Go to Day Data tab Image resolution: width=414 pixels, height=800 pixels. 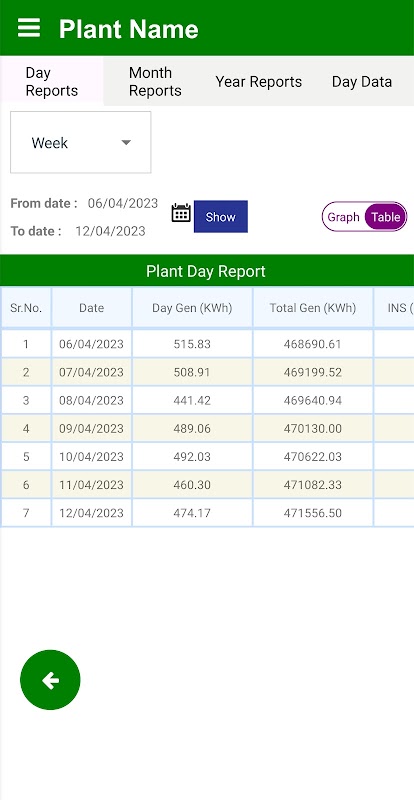point(362,82)
